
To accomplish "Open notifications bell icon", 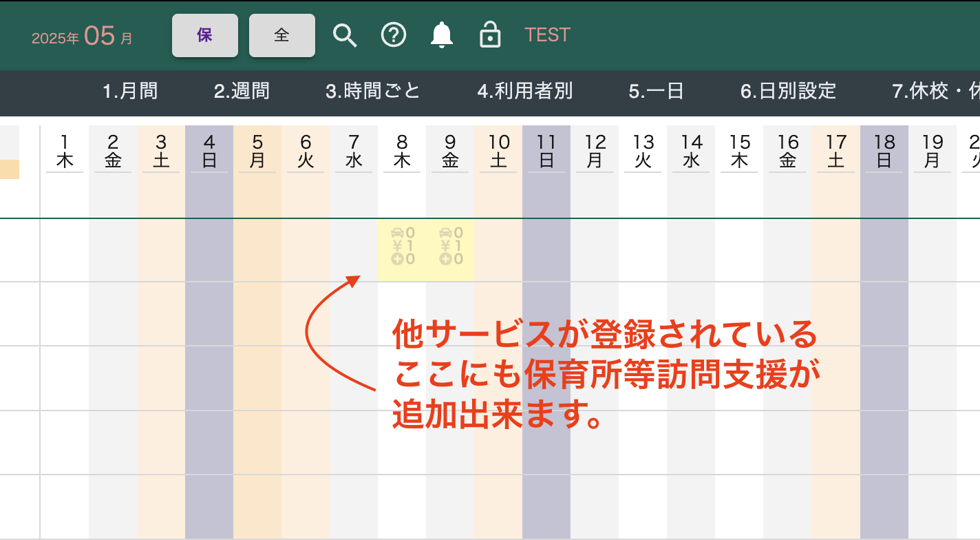I will pos(442,35).
